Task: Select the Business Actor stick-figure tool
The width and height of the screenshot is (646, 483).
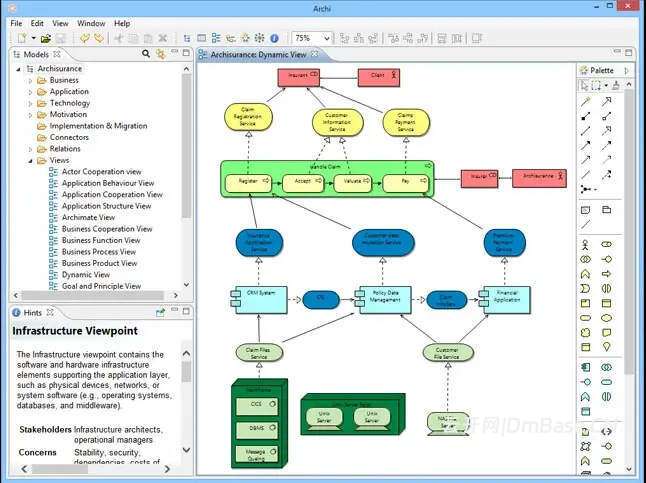Action: click(x=585, y=245)
